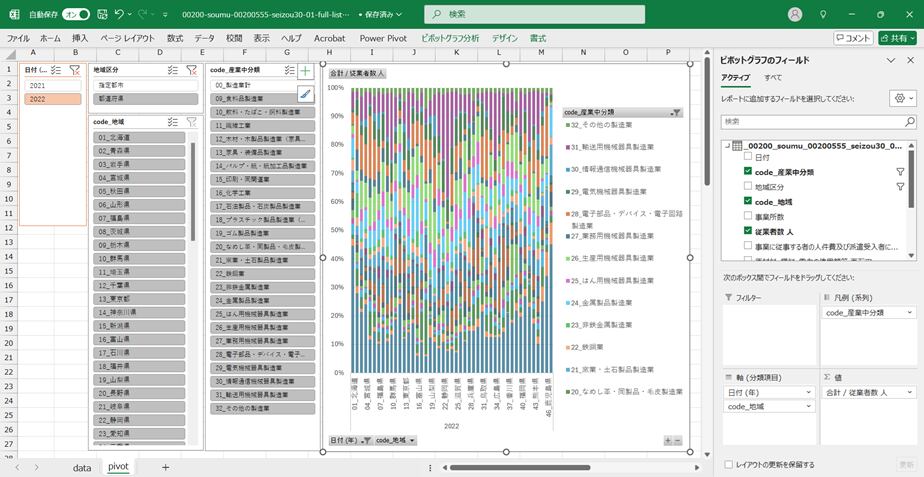Screen dimensions: 924x477
Task: Select 2022 in the 日付 slicer
Action: 53,99
